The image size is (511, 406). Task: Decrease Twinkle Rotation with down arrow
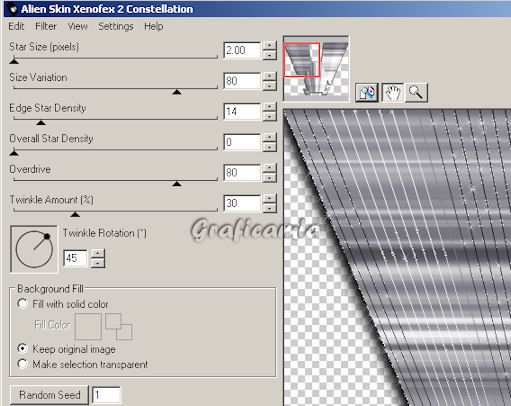[x=98, y=263]
